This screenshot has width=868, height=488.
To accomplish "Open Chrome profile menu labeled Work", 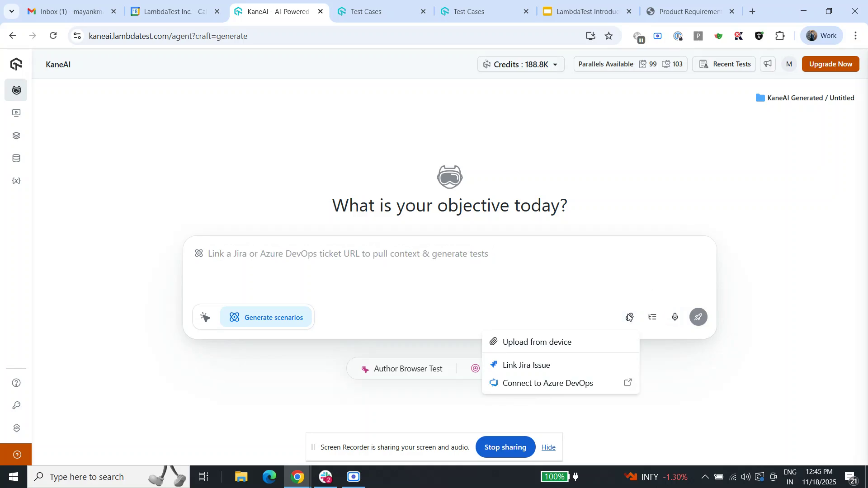I will 821,35.
